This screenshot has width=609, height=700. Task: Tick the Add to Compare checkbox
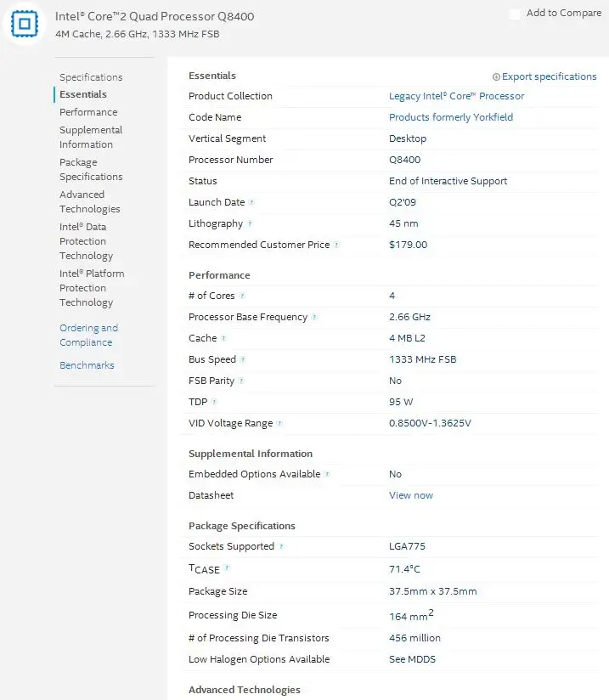point(515,14)
